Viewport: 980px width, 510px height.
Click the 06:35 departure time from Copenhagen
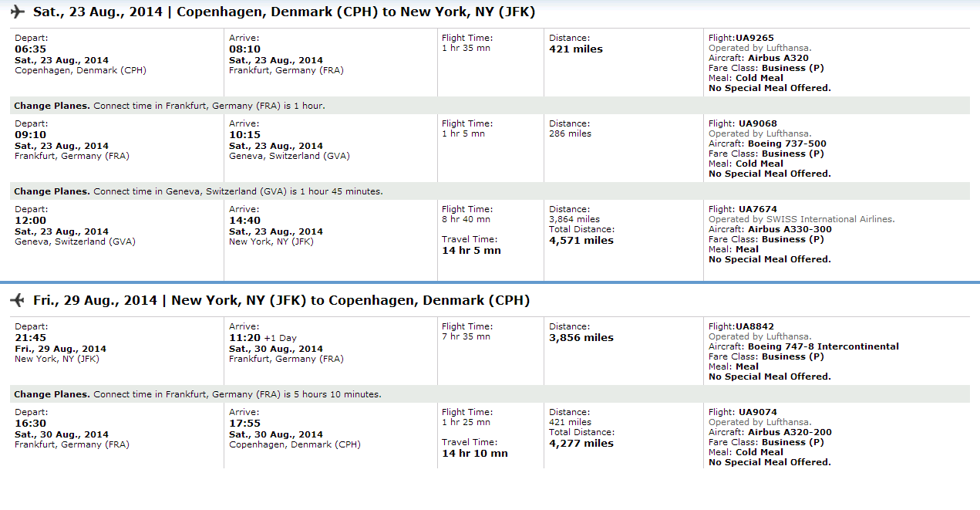pyautogui.click(x=28, y=49)
